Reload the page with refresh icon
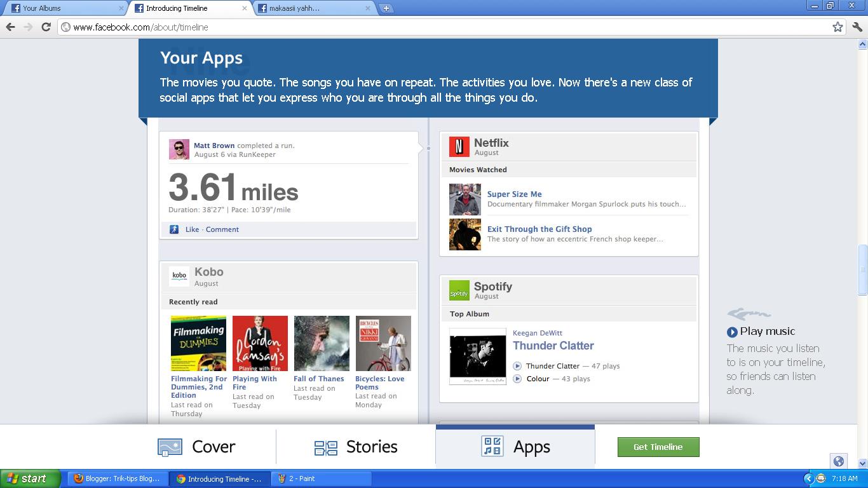Screen dimensions: 868x488 pos(46,27)
